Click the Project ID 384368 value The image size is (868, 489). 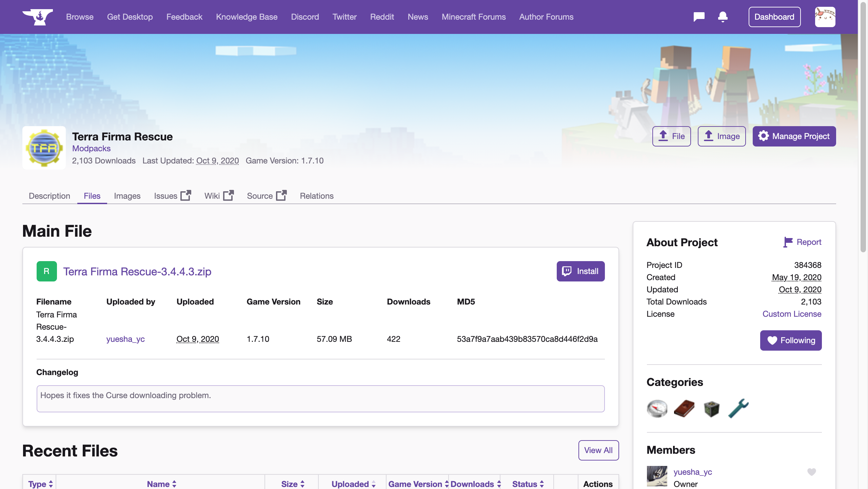808,265
